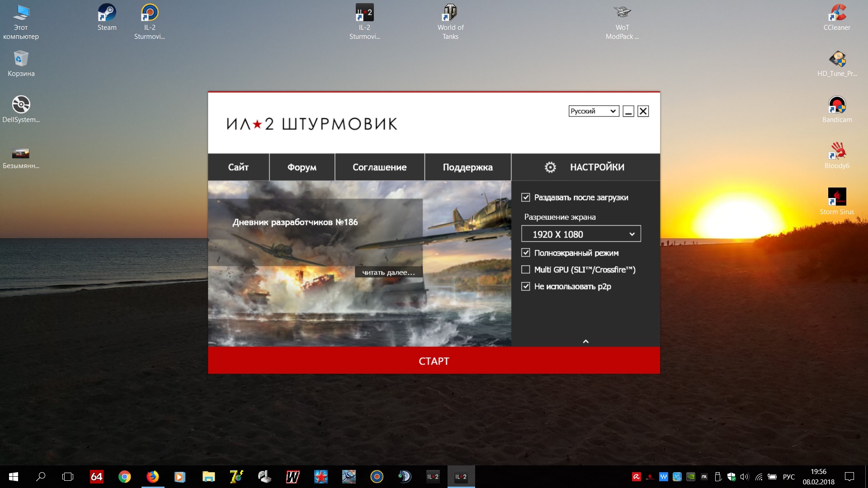Open Firefox from the taskbar
The height and width of the screenshot is (488, 868).
(x=152, y=477)
